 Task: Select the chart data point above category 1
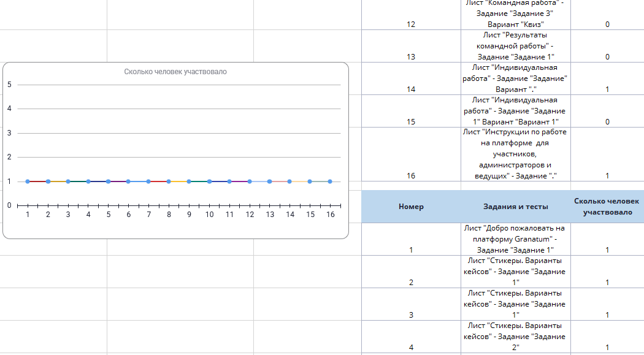pyautogui.click(x=28, y=181)
